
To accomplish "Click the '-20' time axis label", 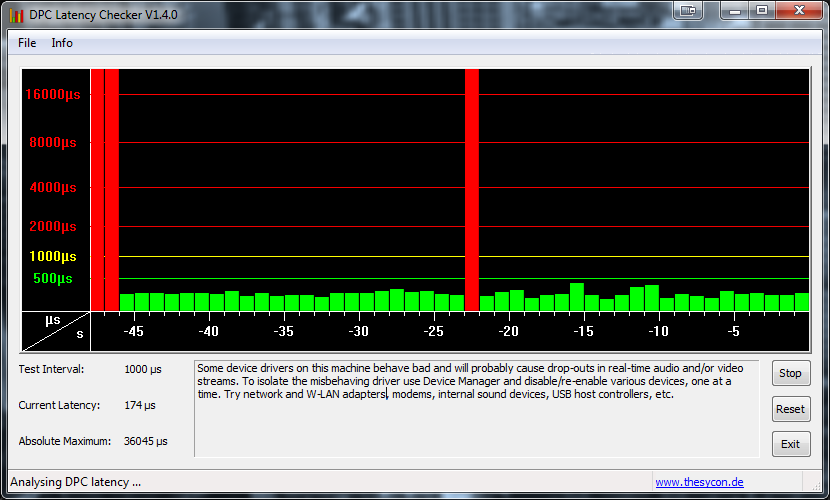I will (x=509, y=331).
